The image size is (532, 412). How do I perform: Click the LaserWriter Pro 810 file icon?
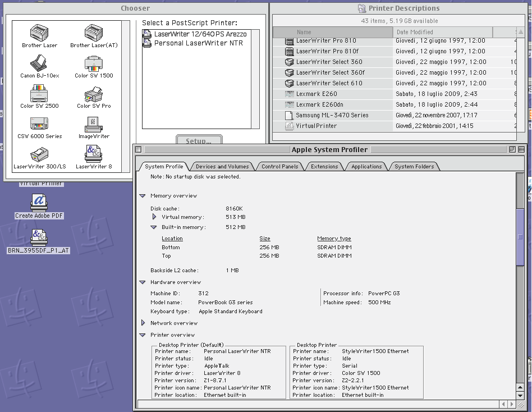point(289,42)
